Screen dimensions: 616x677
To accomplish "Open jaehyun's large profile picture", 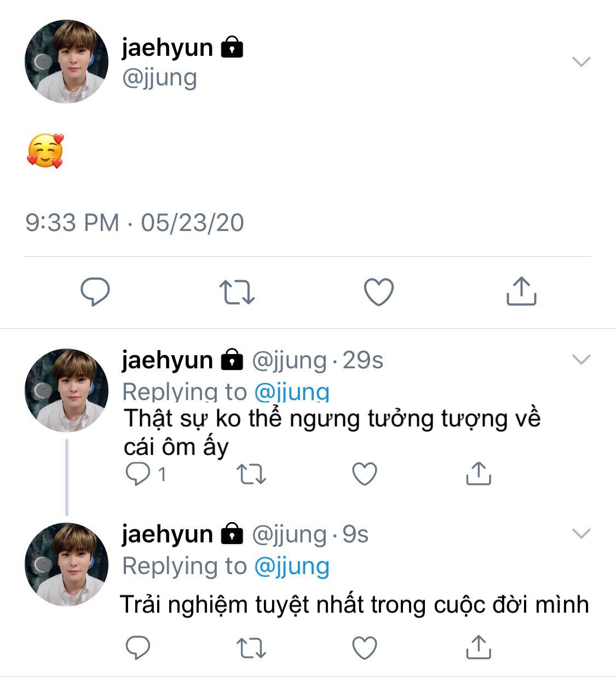I will coord(67,61).
